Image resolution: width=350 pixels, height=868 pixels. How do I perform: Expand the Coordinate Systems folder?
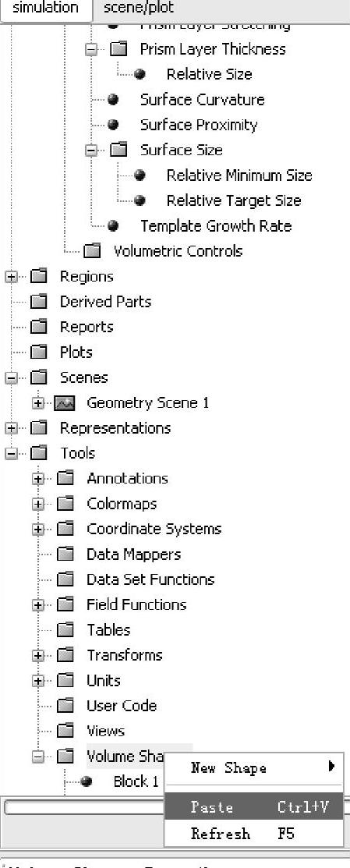click(x=37, y=530)
